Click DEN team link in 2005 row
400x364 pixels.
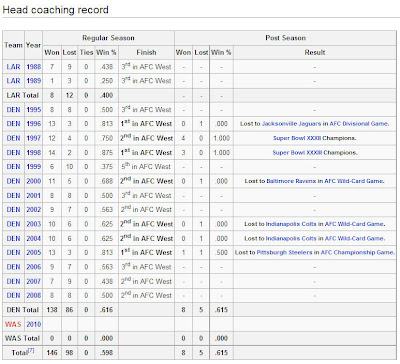[x=13, y=252]
